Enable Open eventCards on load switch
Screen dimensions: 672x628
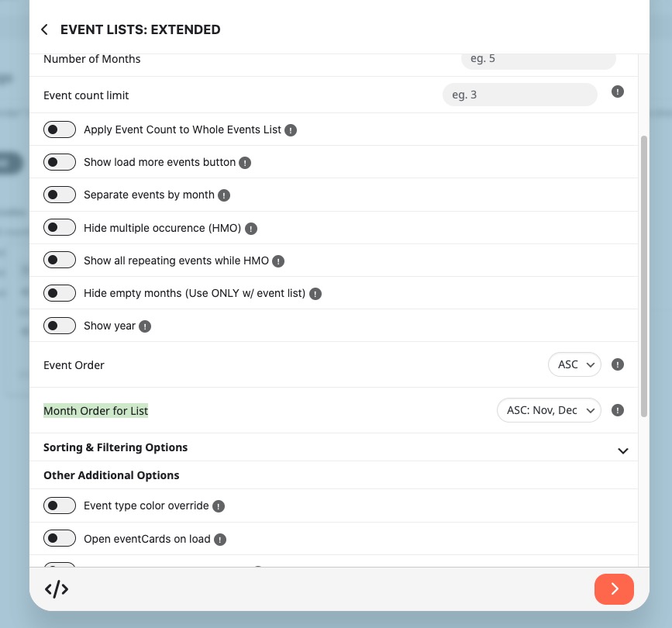[60, 538]
